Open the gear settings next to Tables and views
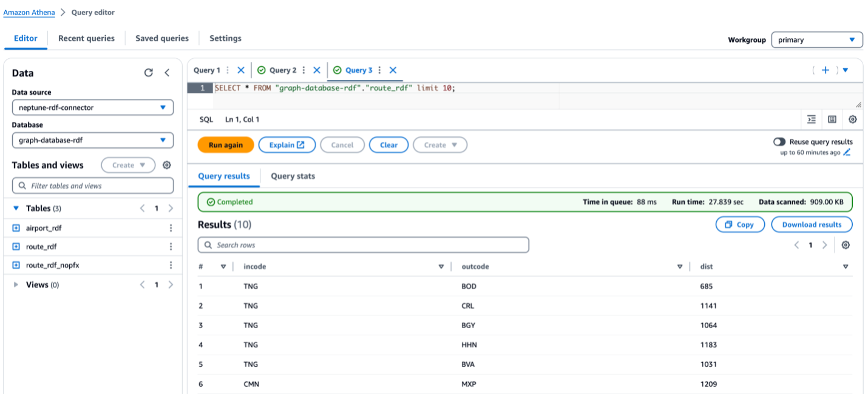The height and width of the screenshot is (396, 868). [x=166, y=164]
